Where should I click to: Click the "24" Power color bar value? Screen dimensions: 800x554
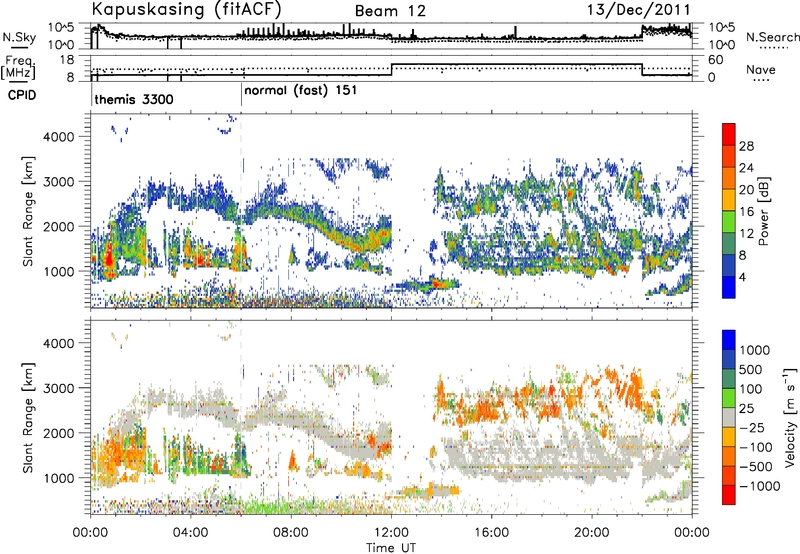[746, 168]
